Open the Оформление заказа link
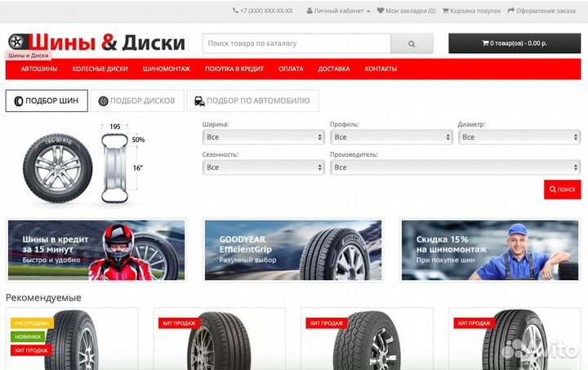Viewport: 588px width, 370px height. (x=541, y=11)
